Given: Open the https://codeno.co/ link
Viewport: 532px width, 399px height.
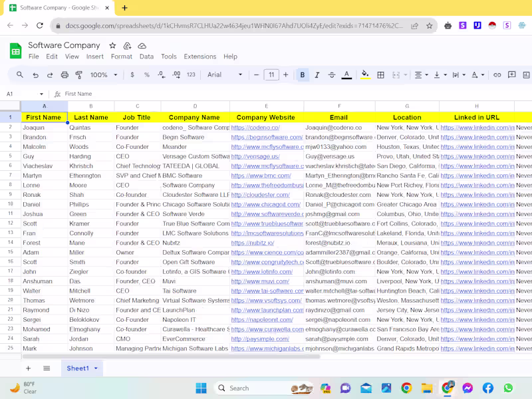Looking at the screenshot, I should pos(255,128).
